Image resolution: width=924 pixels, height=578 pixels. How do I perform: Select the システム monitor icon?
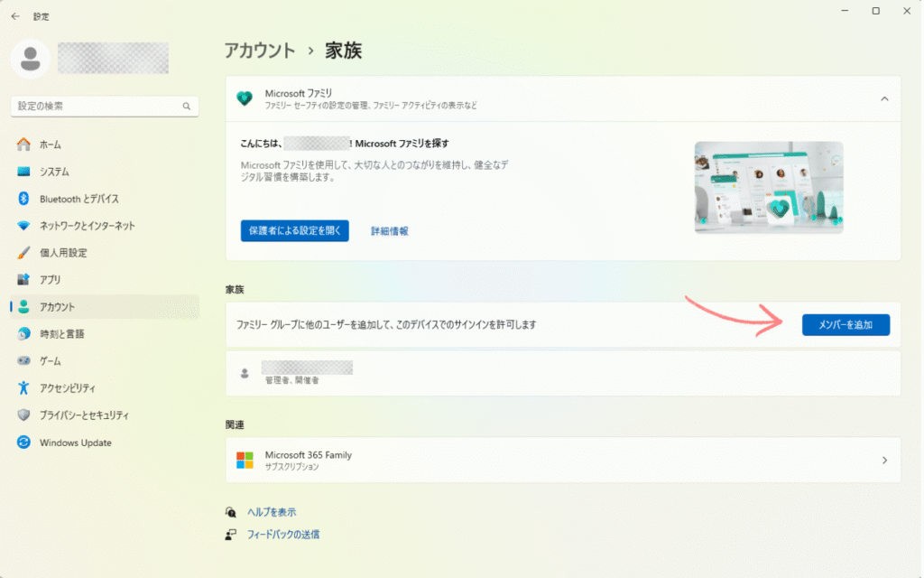[x=23, y=172]
